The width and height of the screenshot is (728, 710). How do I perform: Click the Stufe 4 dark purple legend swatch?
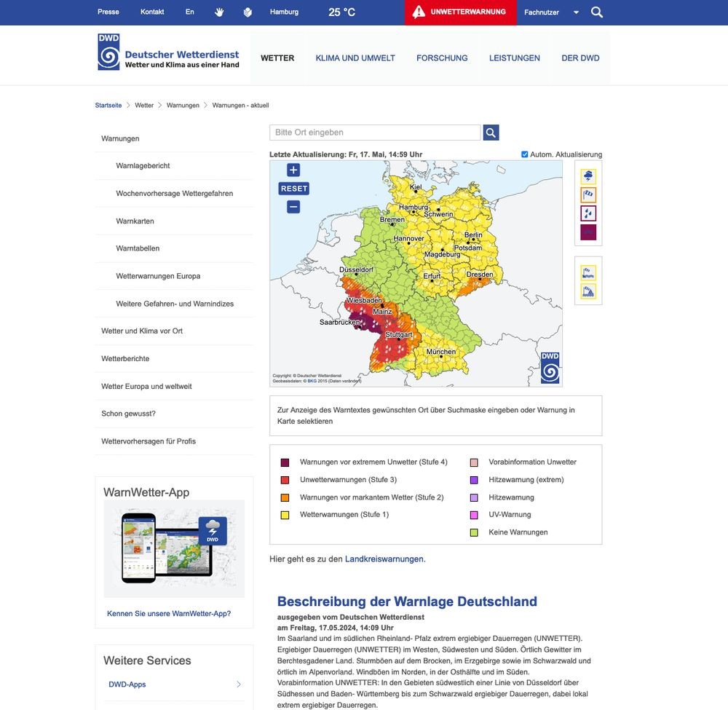pyautogui.click(x=285, y=462)
